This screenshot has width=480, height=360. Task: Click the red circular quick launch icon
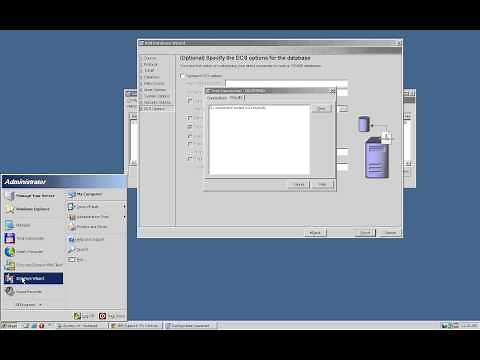tap(41, 325)
